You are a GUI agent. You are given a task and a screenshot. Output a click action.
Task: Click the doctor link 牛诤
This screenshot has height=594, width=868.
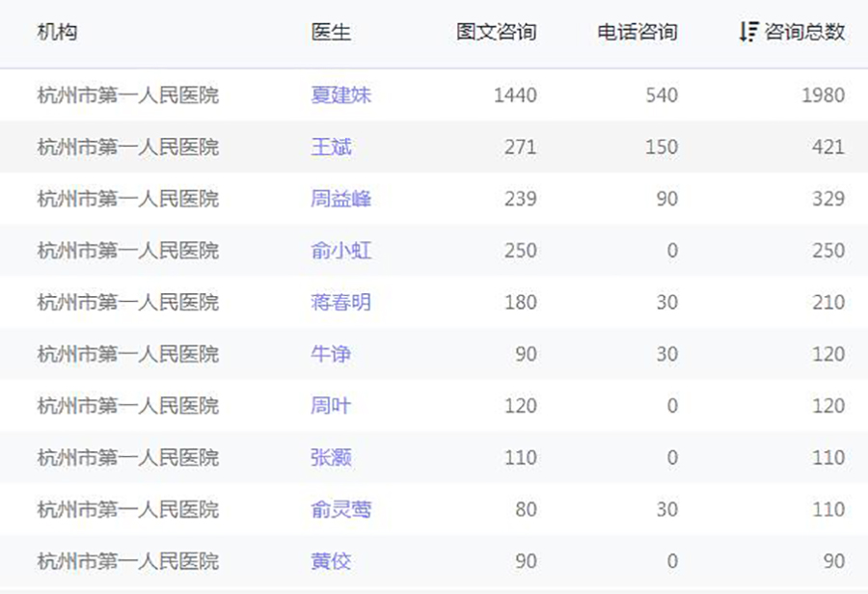(x=331, y=355)
